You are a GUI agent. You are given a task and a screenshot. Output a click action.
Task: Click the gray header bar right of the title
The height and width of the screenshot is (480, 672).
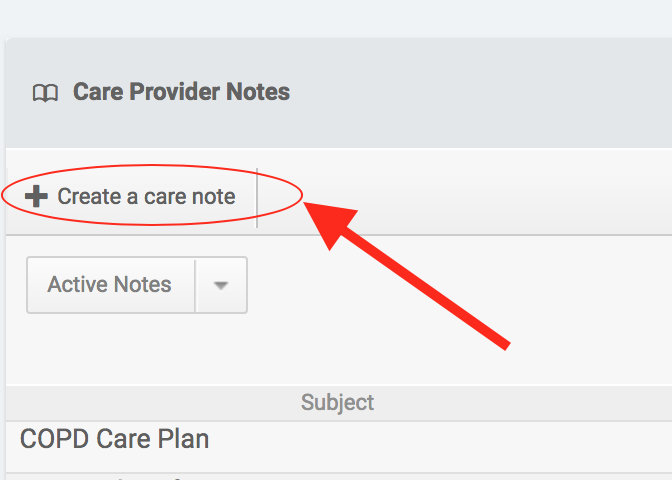point(480,93)
